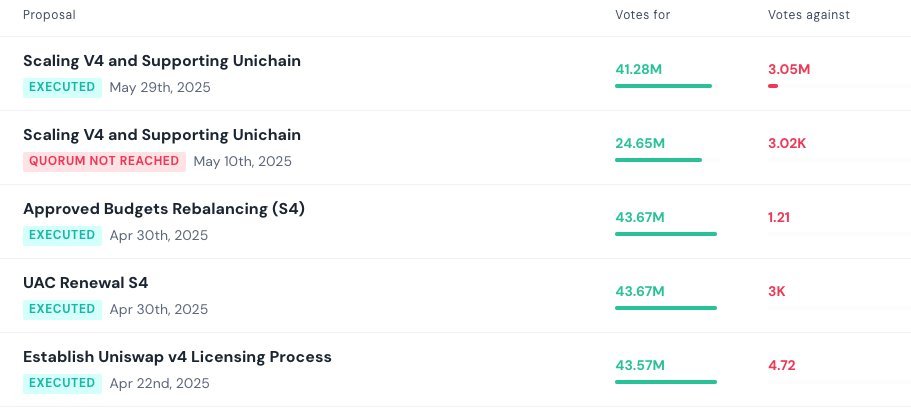Open the Scaling V4 proposal dated May 29th

161,61
